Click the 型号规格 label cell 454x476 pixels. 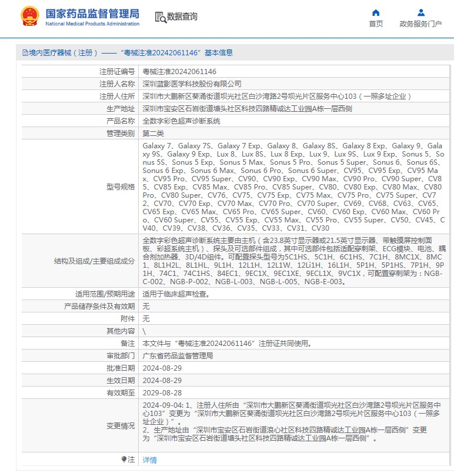point(80,187)
